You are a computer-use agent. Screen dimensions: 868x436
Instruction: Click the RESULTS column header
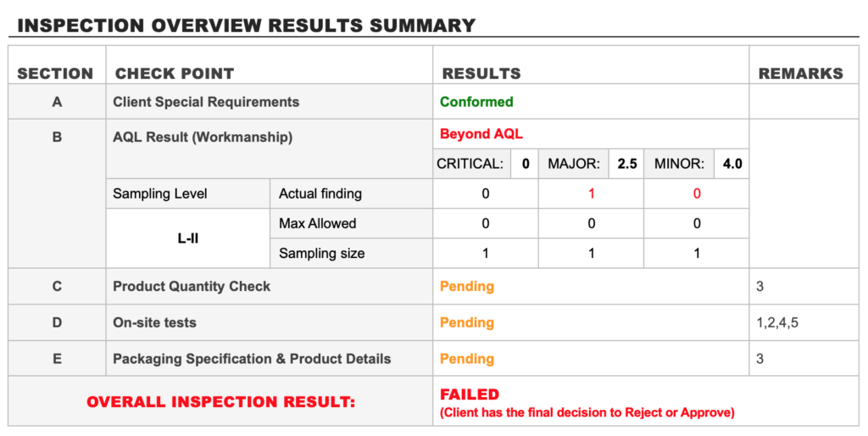481,73
